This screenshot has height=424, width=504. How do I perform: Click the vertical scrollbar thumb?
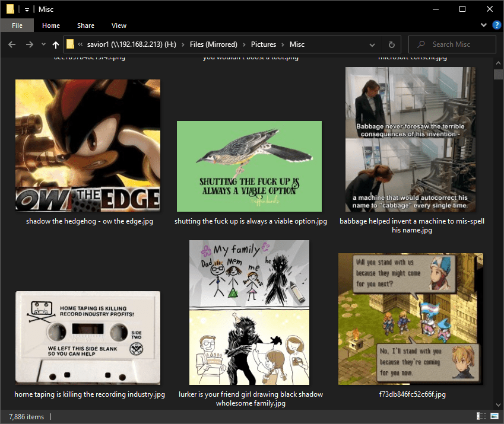(498, 74)
